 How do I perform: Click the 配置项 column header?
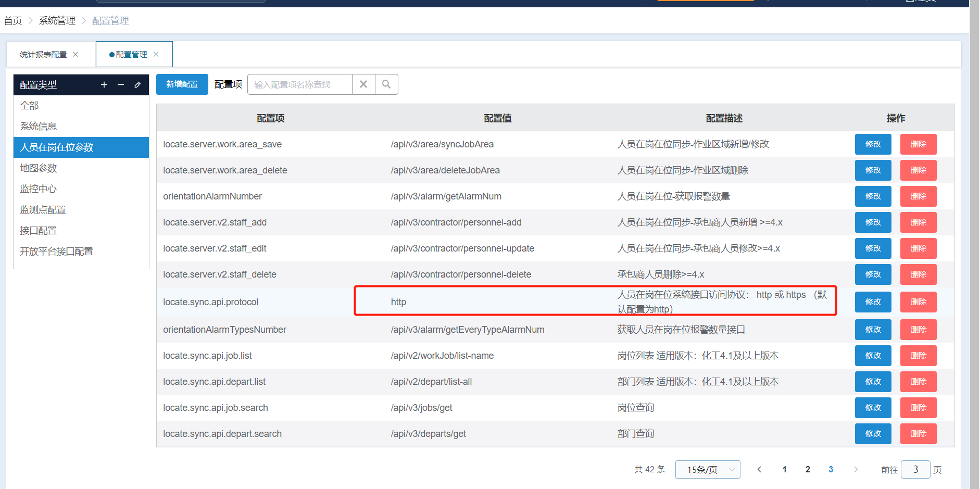pos(271,118)
